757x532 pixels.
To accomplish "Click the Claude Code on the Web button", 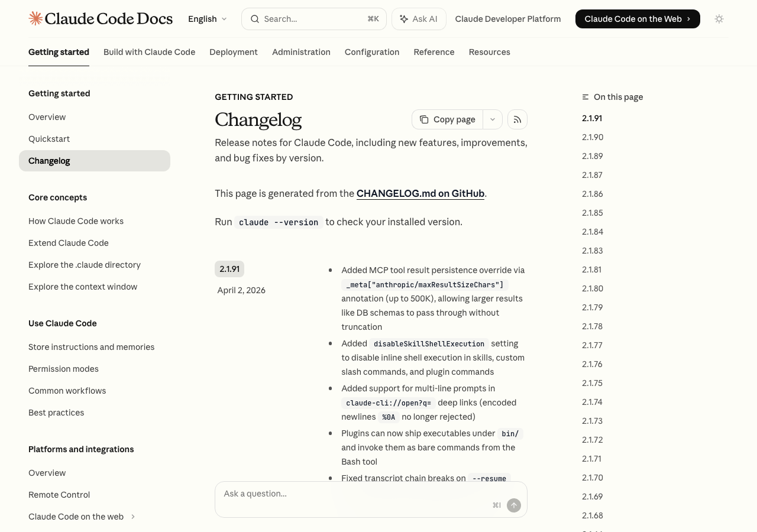I will [637, 18].
